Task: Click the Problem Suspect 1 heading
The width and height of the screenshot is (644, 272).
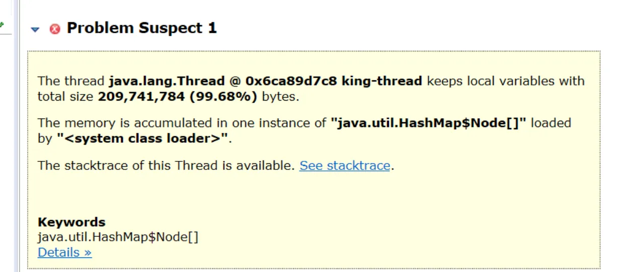Action: (141, 28)
